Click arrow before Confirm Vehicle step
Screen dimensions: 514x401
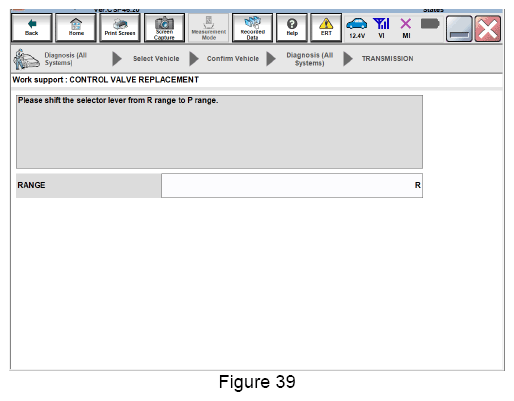194,59
